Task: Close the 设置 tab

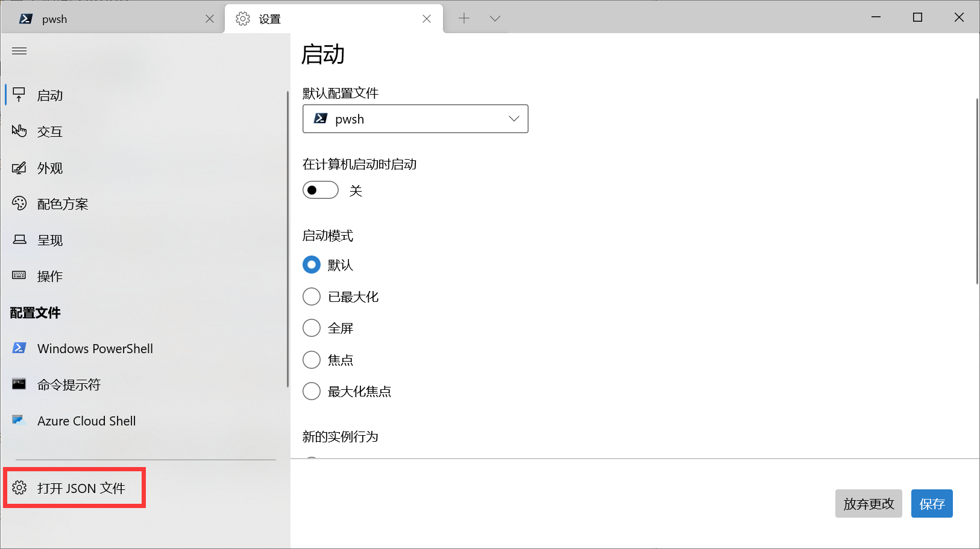Action: pyautogui.click(x=427, y=19)
